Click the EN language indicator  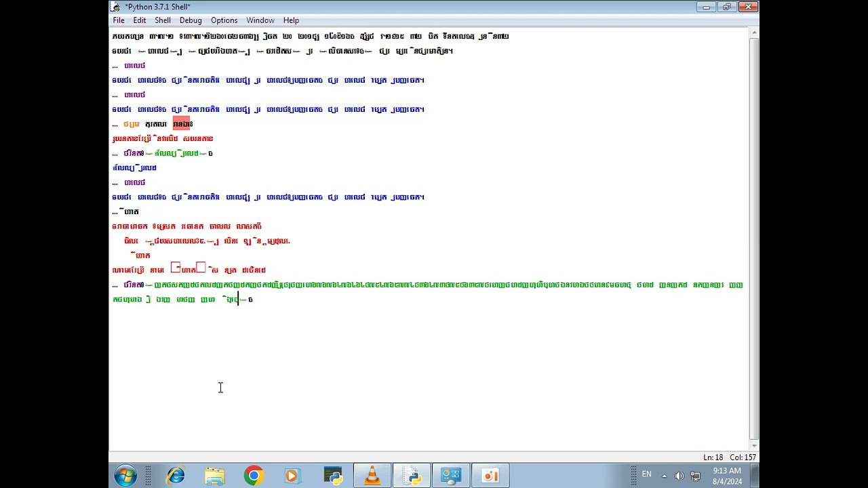pyautogui.click(x=646, y=474)
